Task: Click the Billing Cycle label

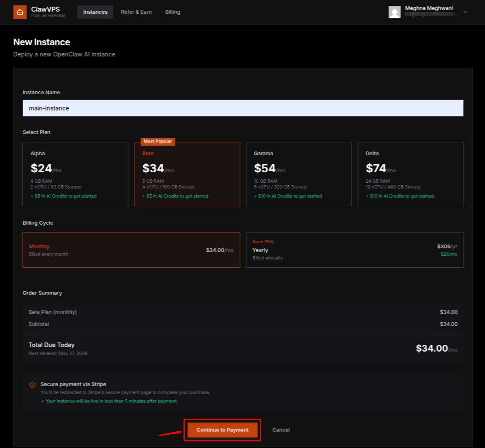Action: pyautogui.click(x=38, y=223)
